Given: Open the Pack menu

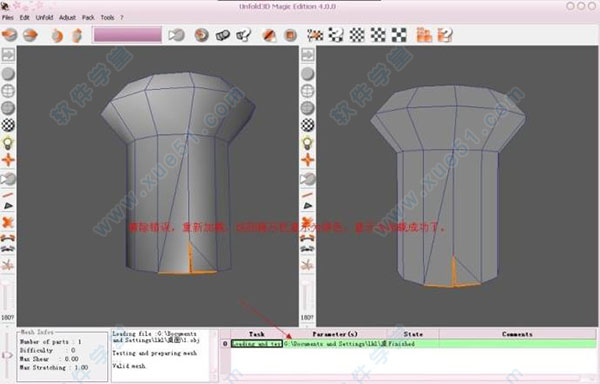Looking at the screenshot, I should (x=88, y=18).
